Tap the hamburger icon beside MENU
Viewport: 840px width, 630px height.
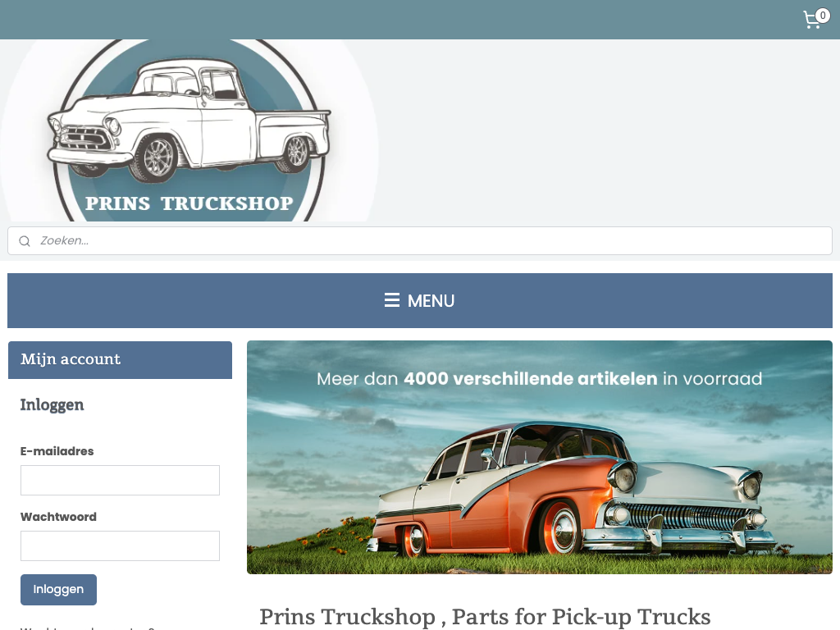click(391, 300)
